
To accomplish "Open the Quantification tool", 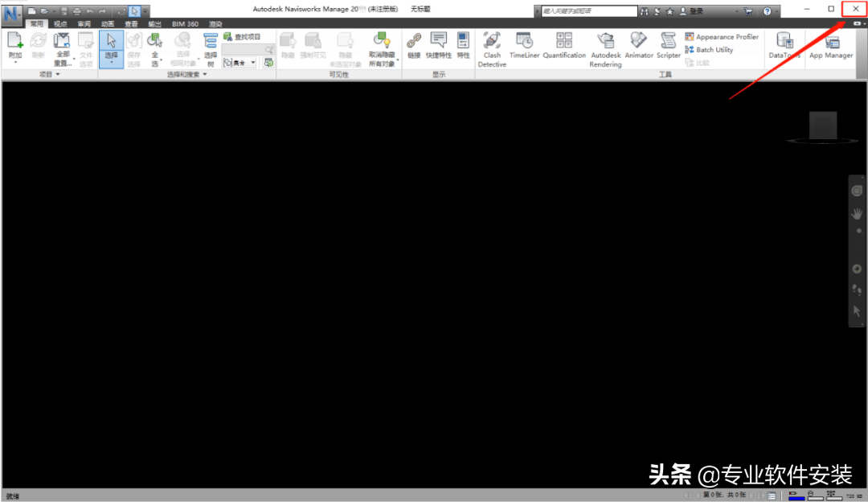I will pos(564,45).
